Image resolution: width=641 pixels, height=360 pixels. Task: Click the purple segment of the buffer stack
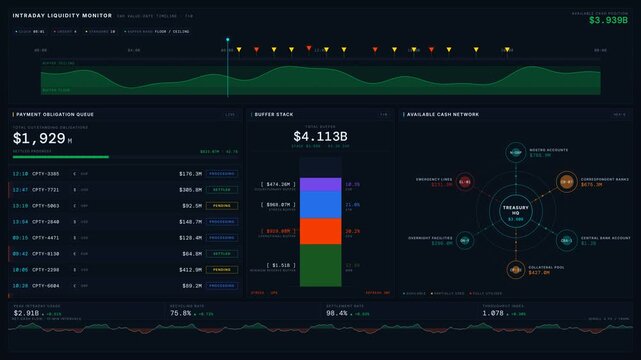click(320, 185)
